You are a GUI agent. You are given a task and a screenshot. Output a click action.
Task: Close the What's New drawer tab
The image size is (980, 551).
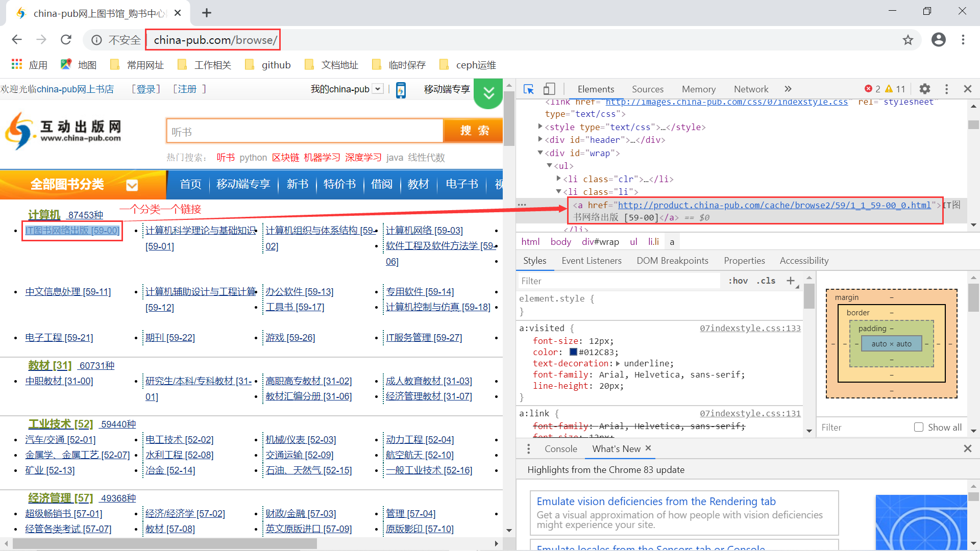648,448
